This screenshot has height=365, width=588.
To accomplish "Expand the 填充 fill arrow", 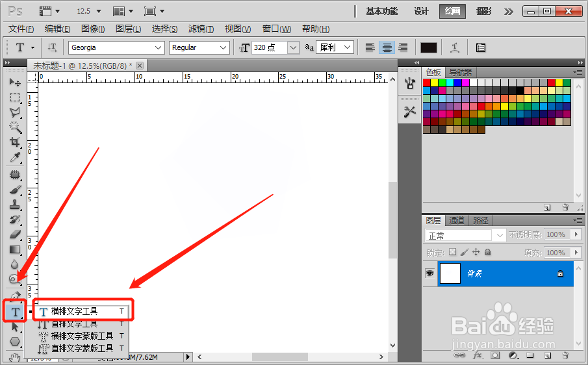I will coord(576,252).
